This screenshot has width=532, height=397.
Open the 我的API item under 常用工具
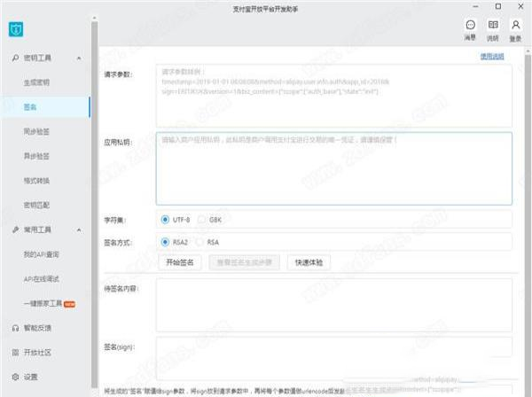pyautogui.click(x=42, y=254)
